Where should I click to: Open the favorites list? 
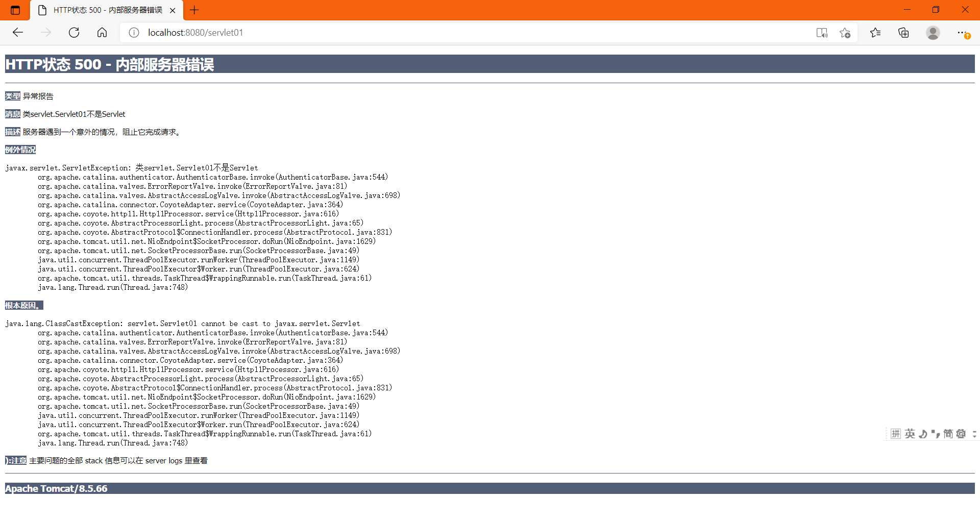875,33
